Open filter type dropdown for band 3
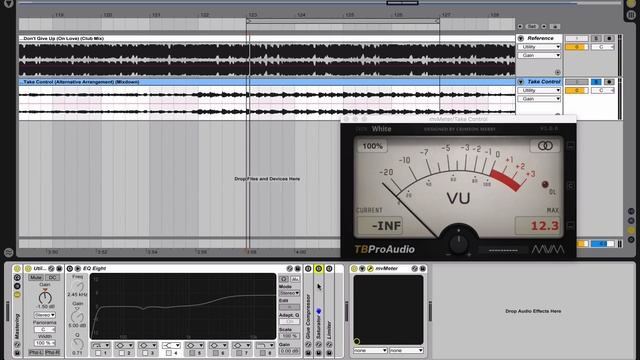Screen dimensions: 640x360 (148, 345)
